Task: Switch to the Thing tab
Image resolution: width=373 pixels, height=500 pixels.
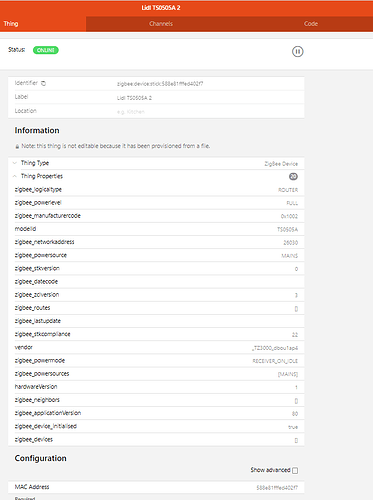Action: pos(43,24)
